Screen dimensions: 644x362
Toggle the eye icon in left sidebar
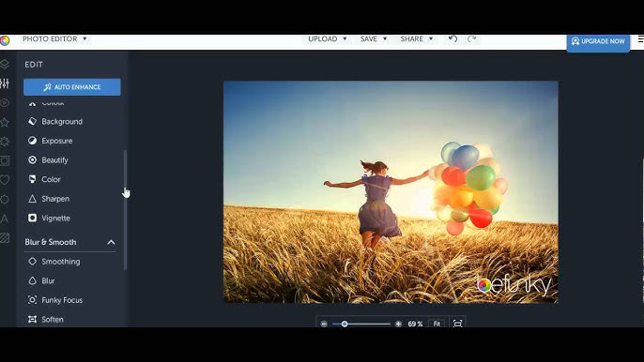(x=5, y=102)
